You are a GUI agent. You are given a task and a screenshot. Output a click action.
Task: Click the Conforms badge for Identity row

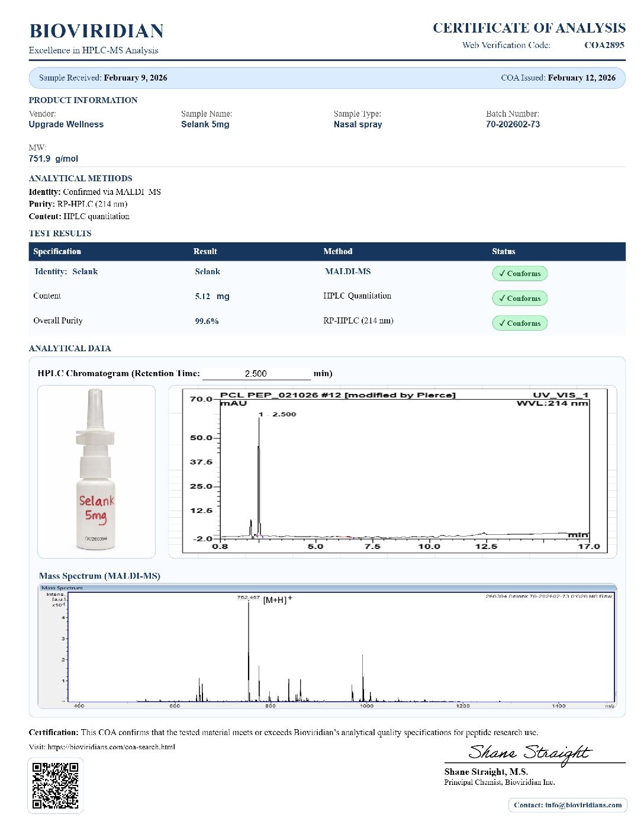pos(519,274)
